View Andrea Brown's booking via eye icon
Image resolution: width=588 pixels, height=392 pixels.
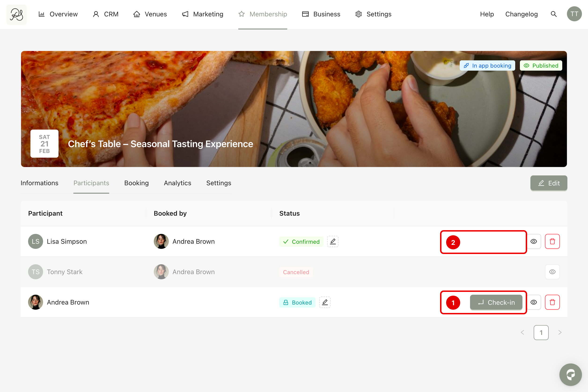pyautogui.click(x=533, y=302)
